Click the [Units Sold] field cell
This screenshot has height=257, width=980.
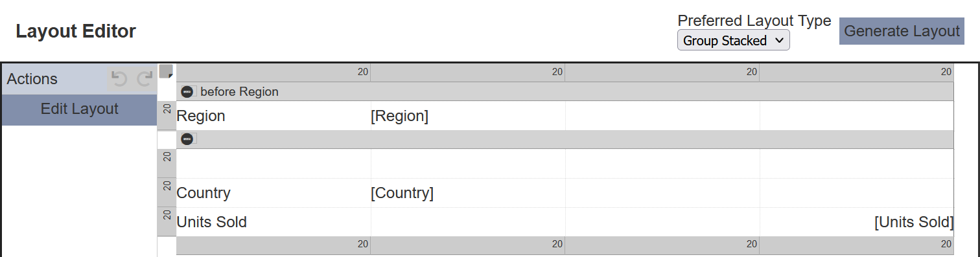coord(856,222)
